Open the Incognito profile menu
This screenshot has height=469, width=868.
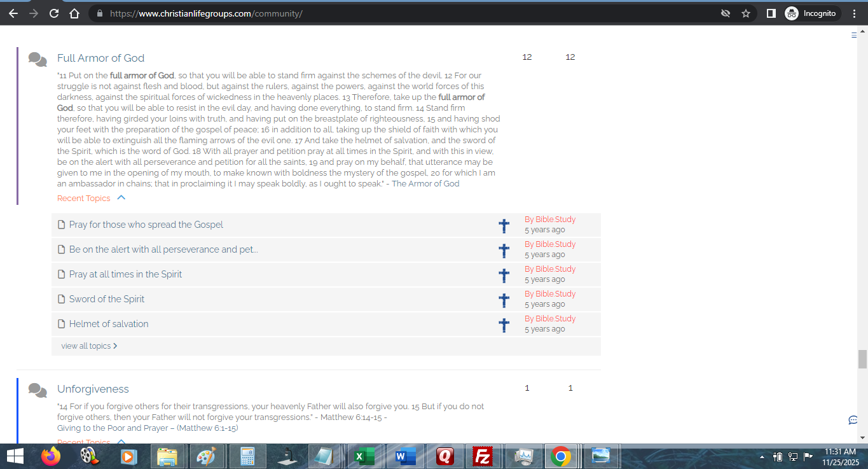click(811, 13)
